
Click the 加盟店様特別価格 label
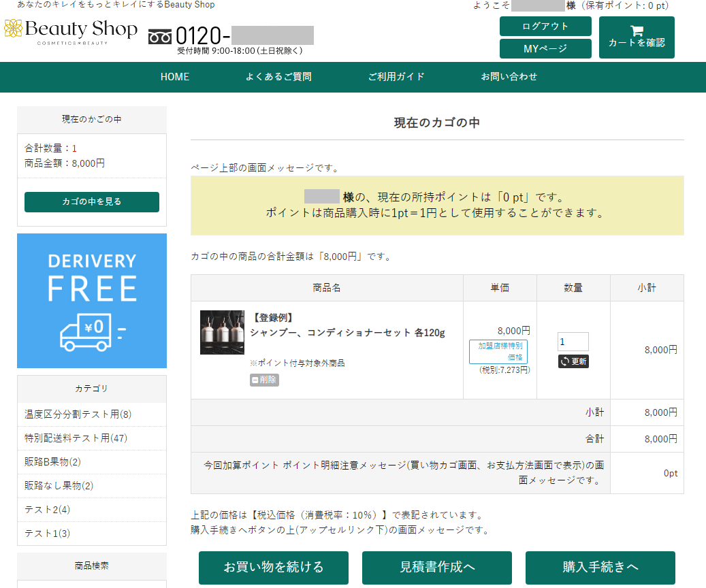pyautogui.click(x=498, y=352)
